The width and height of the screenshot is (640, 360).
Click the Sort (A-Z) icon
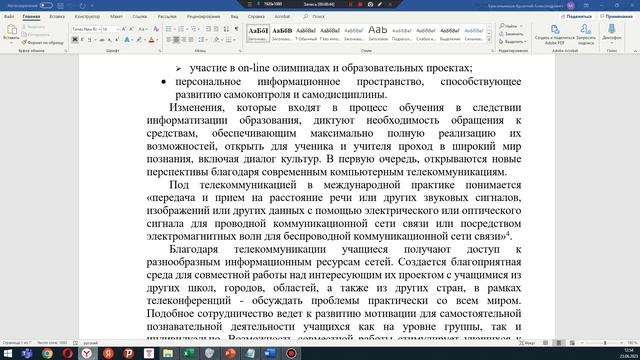[x=226, y=29]
